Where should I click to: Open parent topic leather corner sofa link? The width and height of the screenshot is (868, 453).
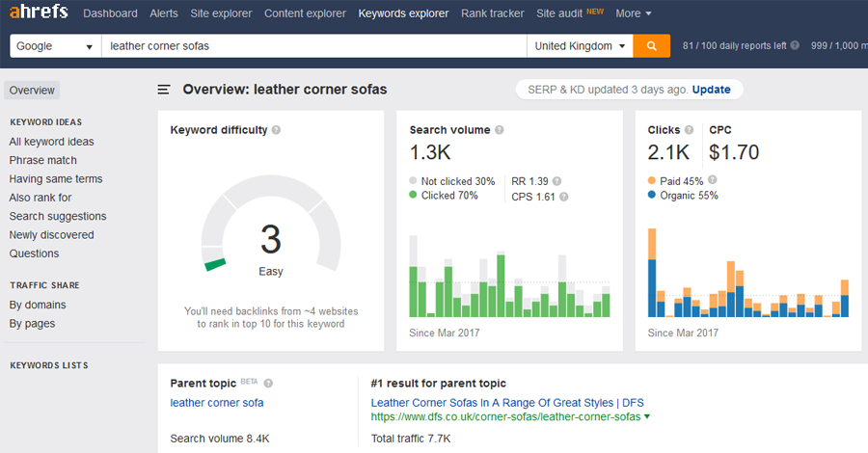tap(217, 403)
